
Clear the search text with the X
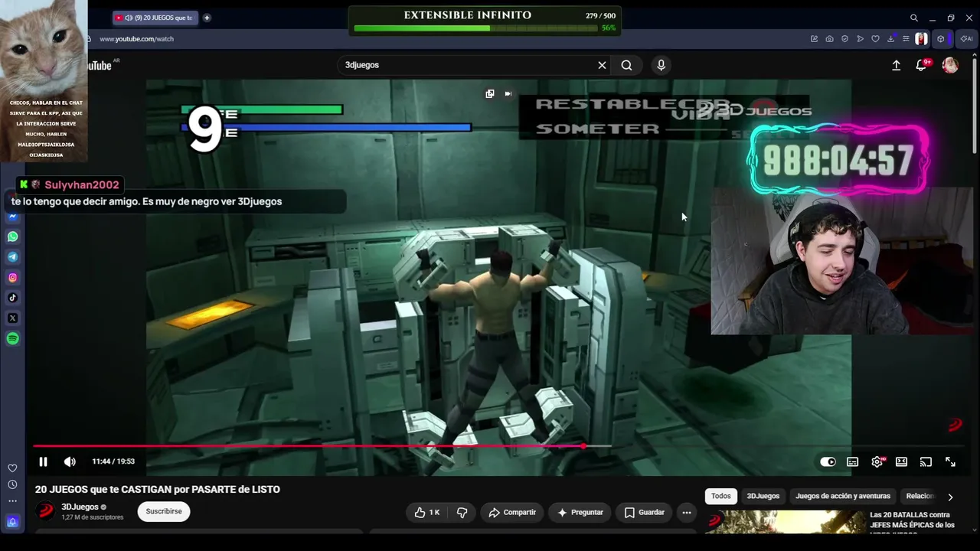tap(602, 65)
